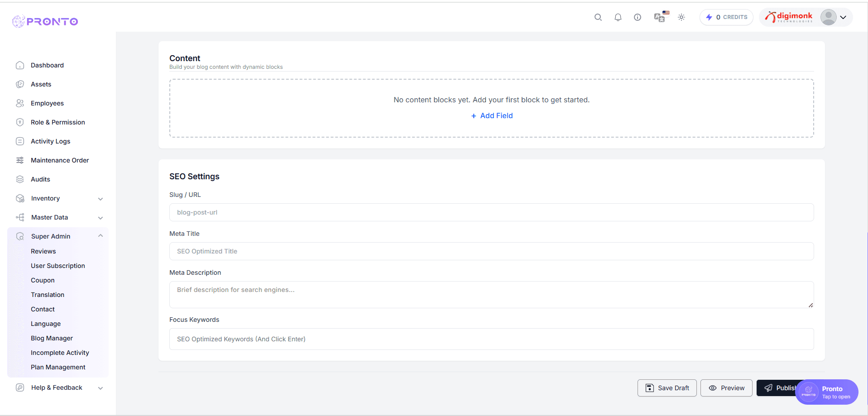Open the language translation icon

[x=660, y=17]
